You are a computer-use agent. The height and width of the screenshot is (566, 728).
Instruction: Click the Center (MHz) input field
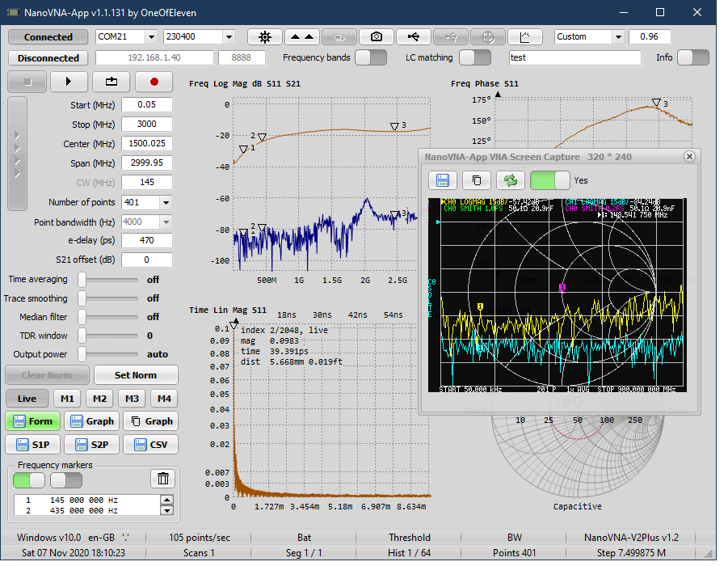click(x=149, y=146)
